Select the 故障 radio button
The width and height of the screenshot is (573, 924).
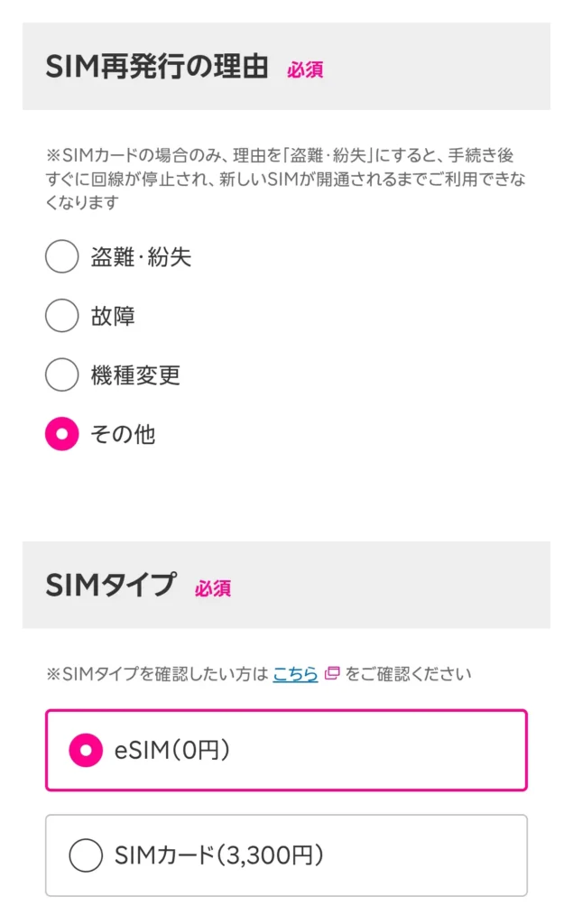(61, 316)
